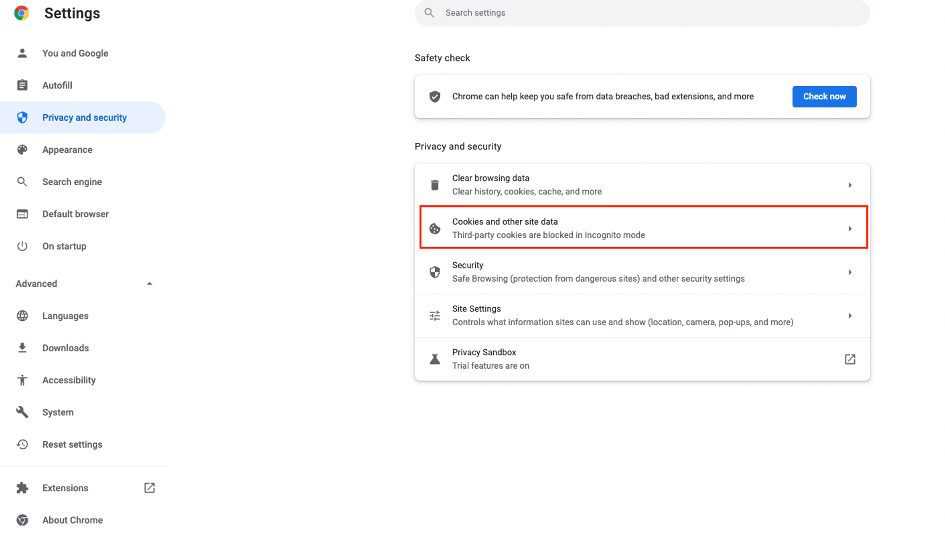This screenshot has height=560, width=945.
Task: Open Cookies and other site data
Action: [642, 228]
